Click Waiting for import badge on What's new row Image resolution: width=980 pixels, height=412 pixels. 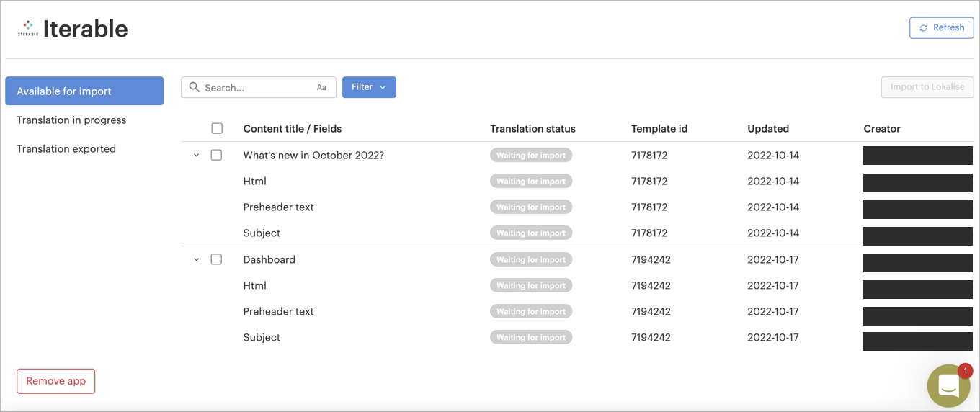tap(531, 155)
